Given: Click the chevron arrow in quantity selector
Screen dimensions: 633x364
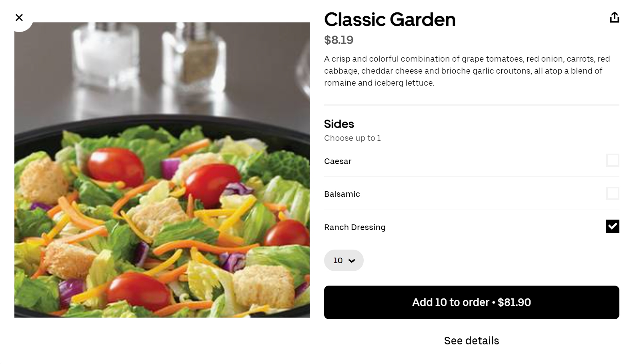Looking at the screenshot, I should pos(352,261).
